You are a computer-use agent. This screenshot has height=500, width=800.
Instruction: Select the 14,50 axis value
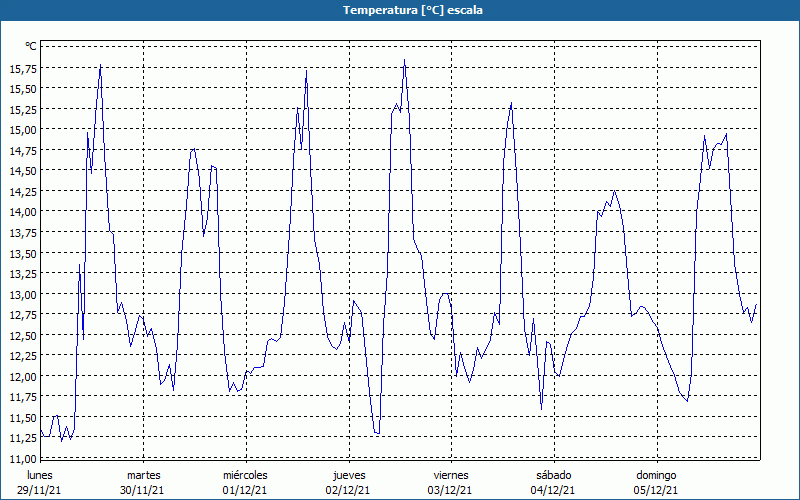[x=23, y=171]
